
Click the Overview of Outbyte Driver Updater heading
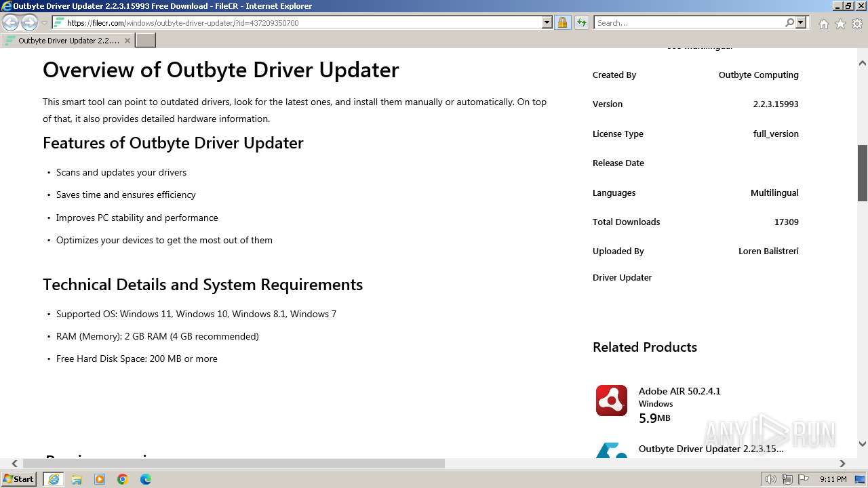pos(221,70)
